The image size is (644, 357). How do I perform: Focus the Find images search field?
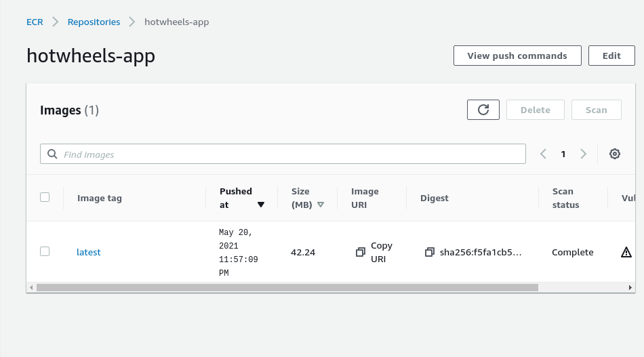click(x=283, y=154)
